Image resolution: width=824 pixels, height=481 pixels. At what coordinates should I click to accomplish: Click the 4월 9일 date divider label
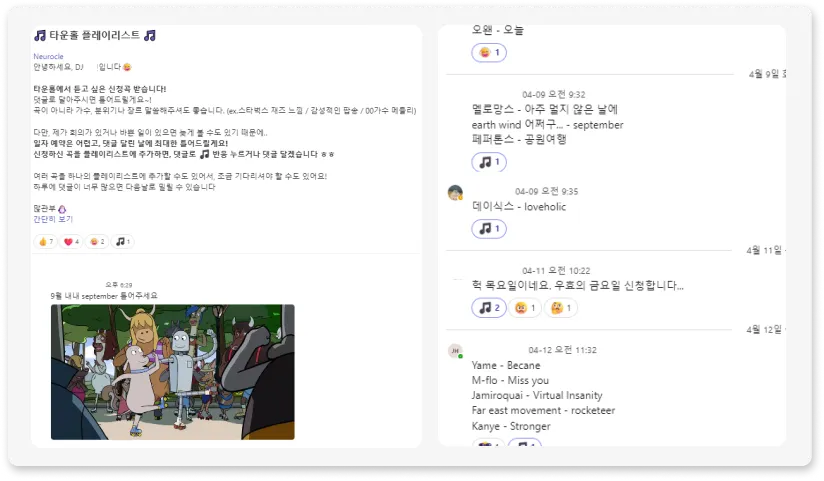tap(767, 74)
